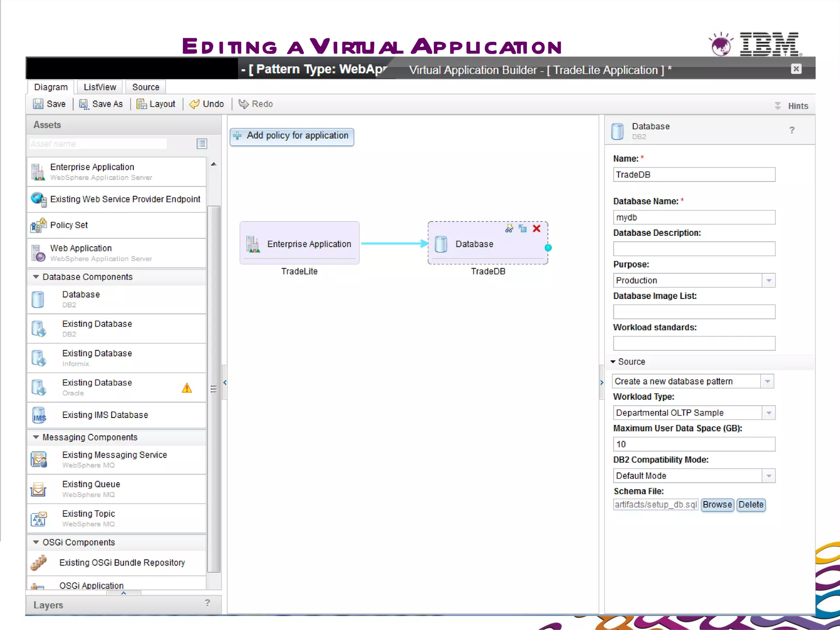Select Existing Web Service Provider Endpoint asset
840x630 pixels.
coord(116,199)
